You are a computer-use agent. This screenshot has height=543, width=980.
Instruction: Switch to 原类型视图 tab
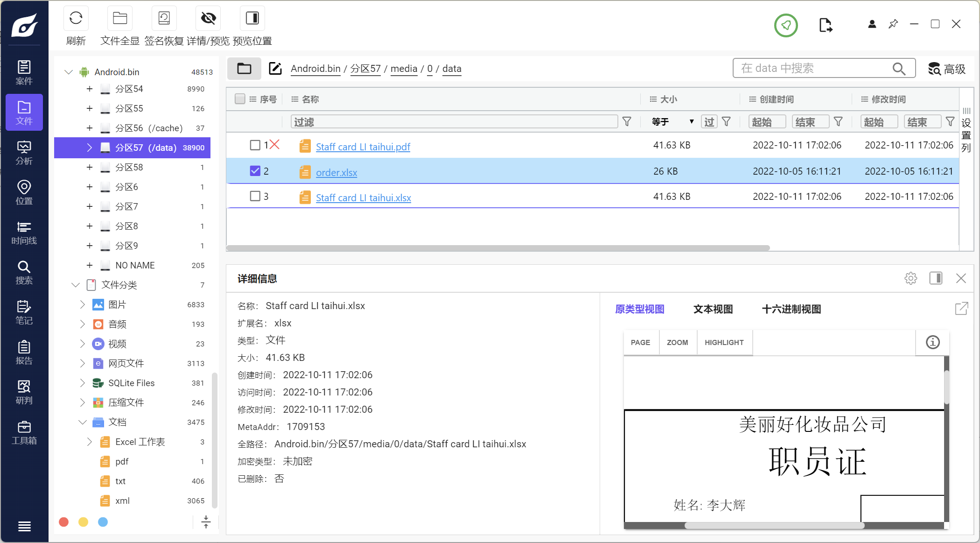point(639,309)
